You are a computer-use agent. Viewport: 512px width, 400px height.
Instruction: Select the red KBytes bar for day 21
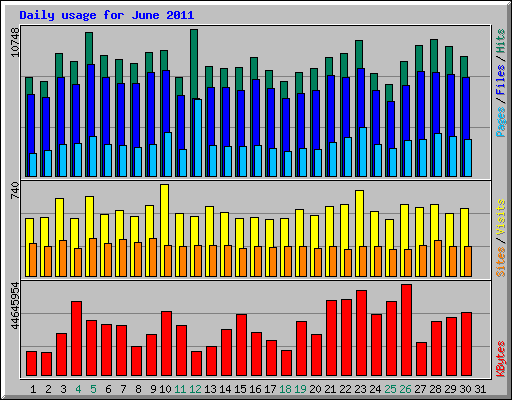click(331, 338)
